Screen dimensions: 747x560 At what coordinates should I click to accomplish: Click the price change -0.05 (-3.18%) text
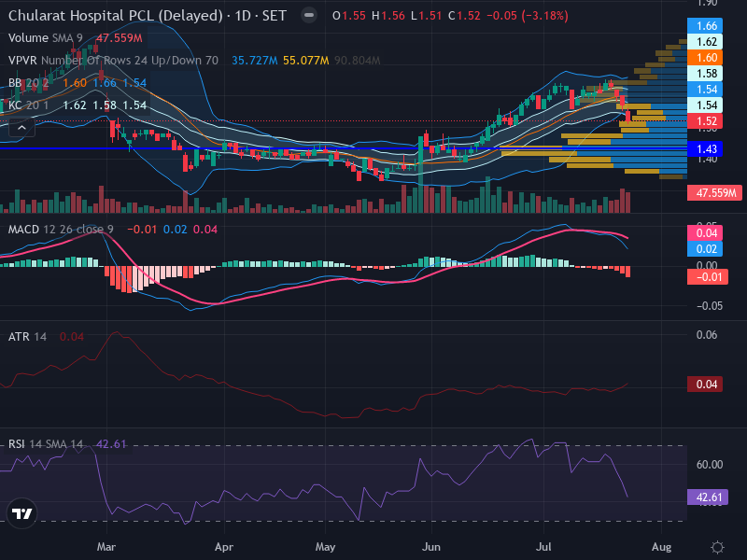528,16
